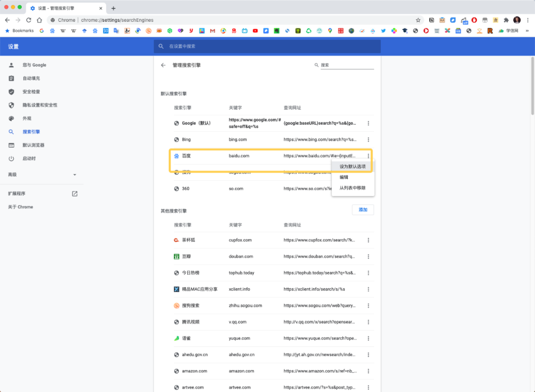Open the Extensions puzzle icon

click(506, 20)
